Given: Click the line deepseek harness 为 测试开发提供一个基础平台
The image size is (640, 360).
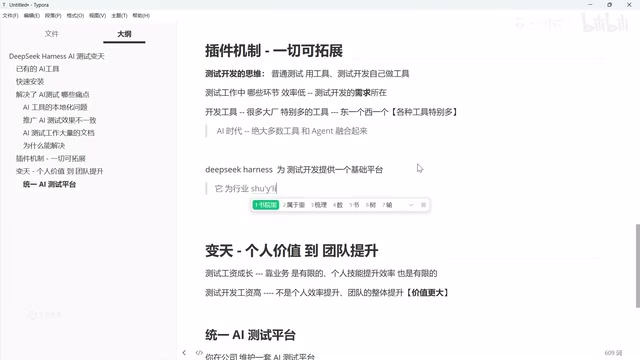Looking at the screenshot, I should click(294, 169).
